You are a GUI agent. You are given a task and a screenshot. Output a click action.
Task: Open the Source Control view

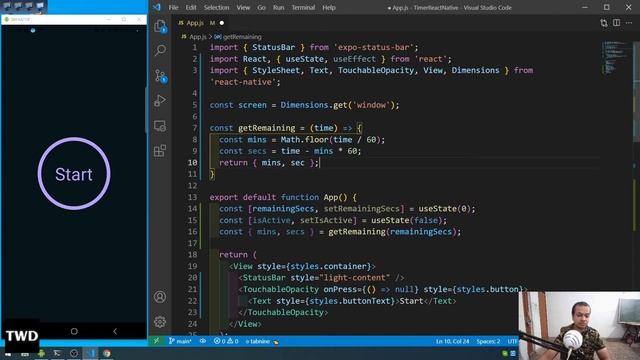160,76
